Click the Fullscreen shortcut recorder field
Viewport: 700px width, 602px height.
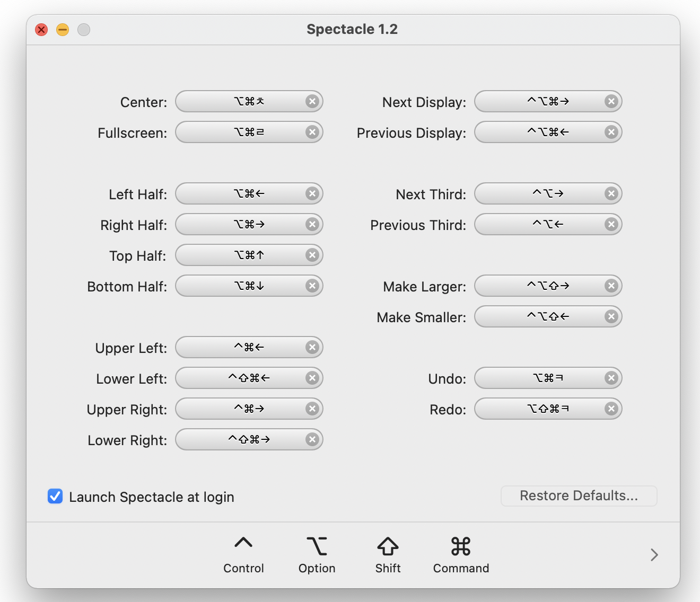click(249, 132)
